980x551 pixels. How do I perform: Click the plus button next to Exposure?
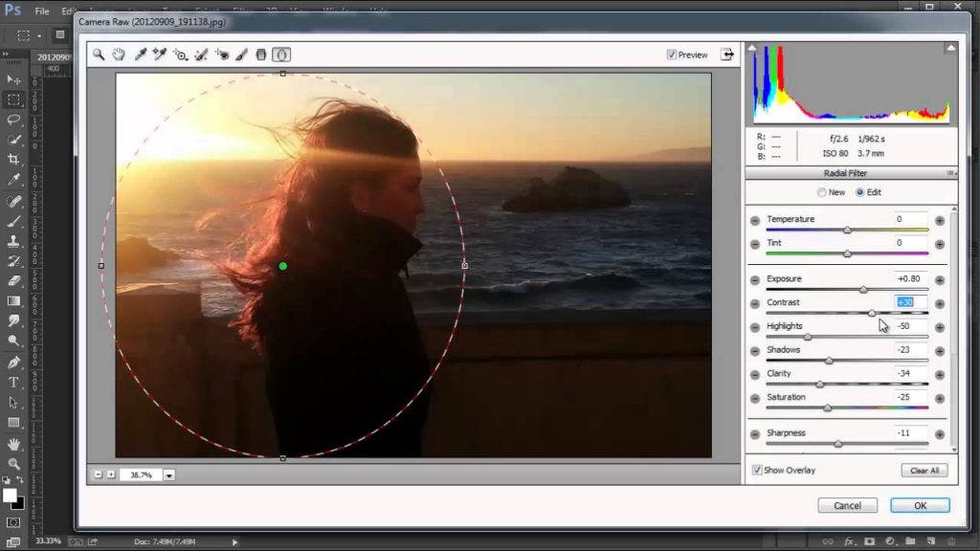coord(939,279)
